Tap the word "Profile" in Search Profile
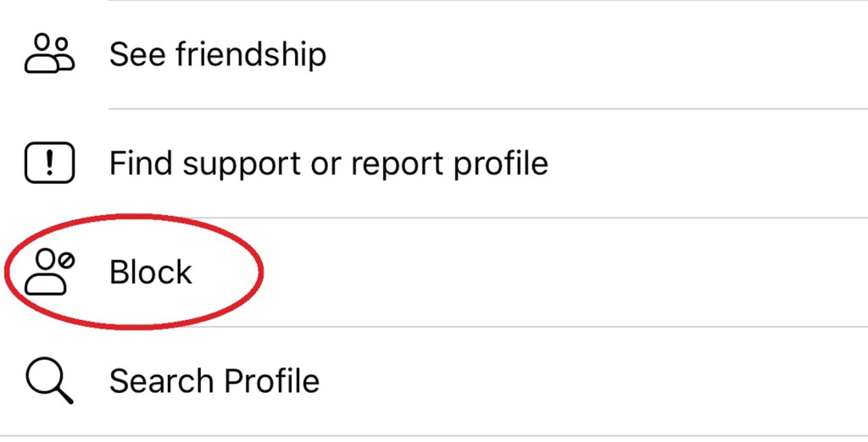This screenshot has height=442, width=868. pyautogui.click(x=266, y=381)
